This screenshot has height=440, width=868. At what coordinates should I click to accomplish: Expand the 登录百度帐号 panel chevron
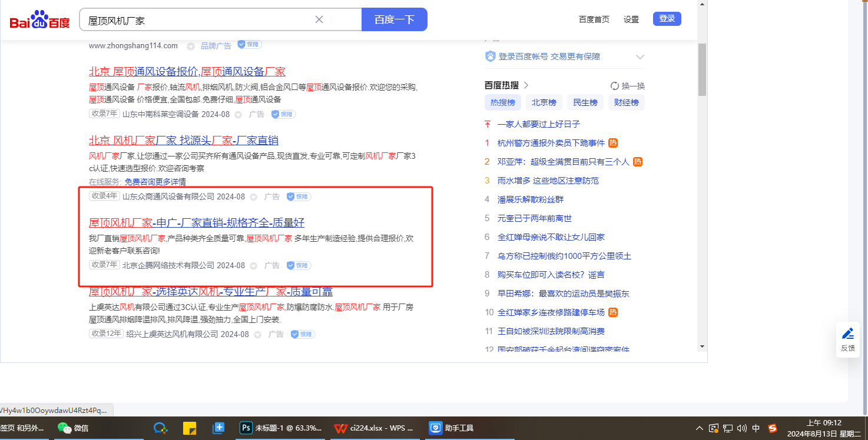[x=640, y=57]
